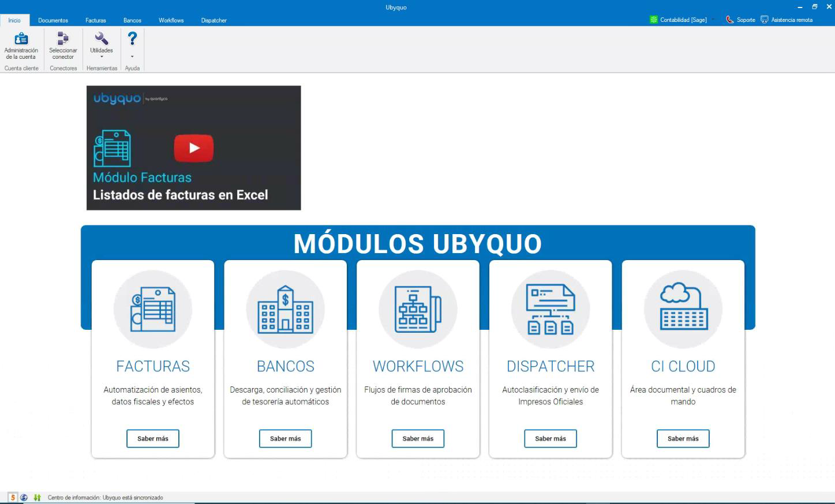This screenshot has height=504, width=835.
Task: Open the Documentos tab
Action: click(53, 20)
